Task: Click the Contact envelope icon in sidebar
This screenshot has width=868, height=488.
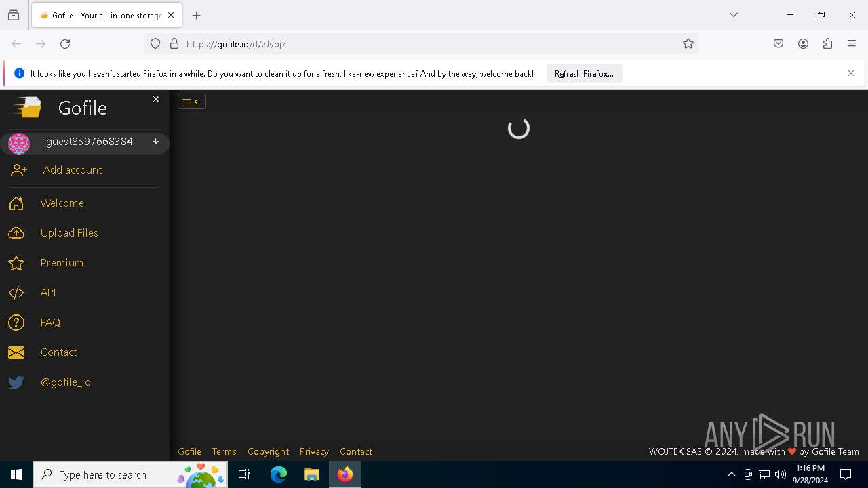Action: point(16,352)
